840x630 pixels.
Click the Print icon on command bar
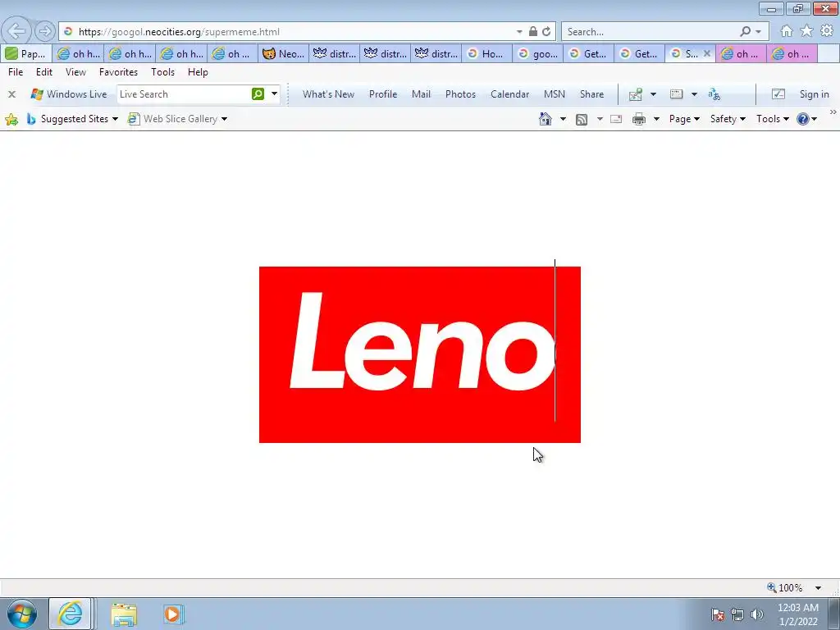pos(638,119)
